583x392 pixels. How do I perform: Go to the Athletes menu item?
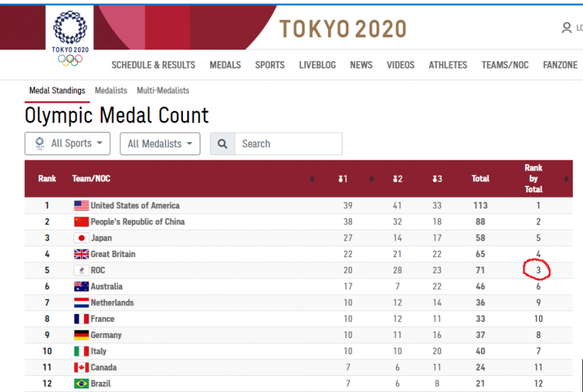coord(447,65)
